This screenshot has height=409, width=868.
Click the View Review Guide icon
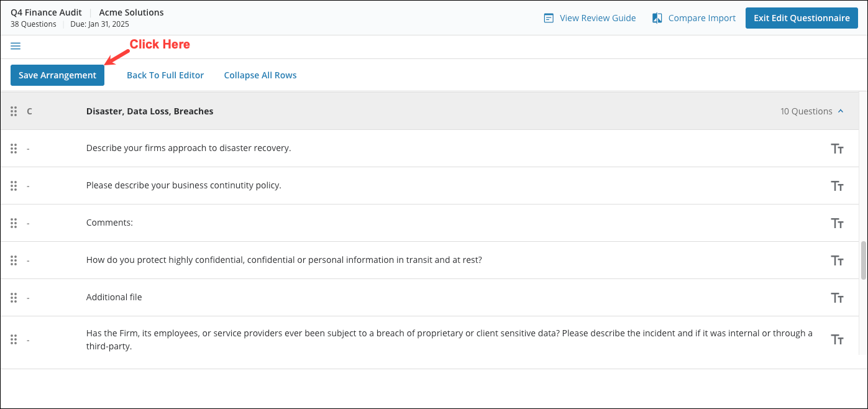(x=547, y=17)
